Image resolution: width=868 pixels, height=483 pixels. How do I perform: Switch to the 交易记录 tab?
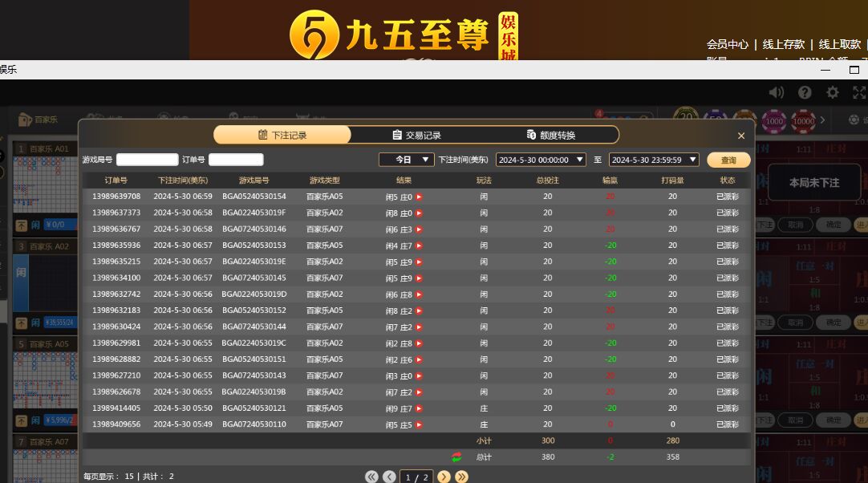tap(417, 135)
